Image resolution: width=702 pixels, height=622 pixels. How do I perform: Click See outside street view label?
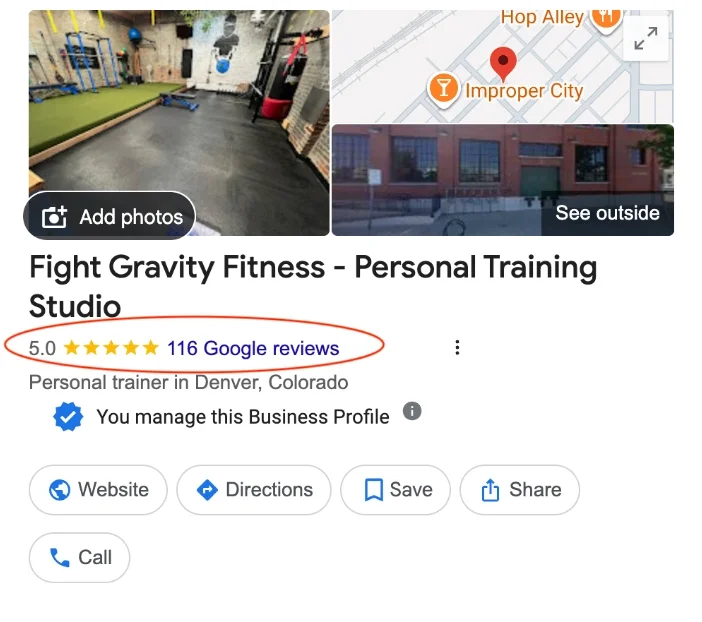tap(607, 213)
